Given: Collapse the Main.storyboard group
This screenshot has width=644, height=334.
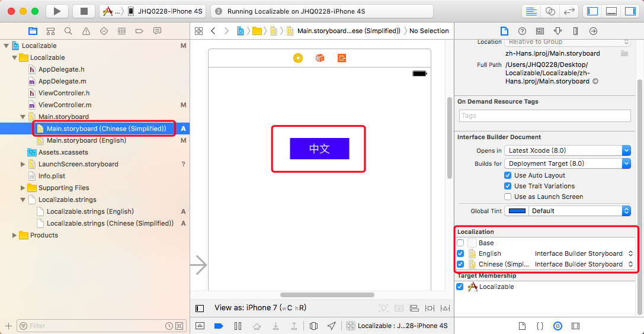Looking at the screenshot, I should click(23, 117).
